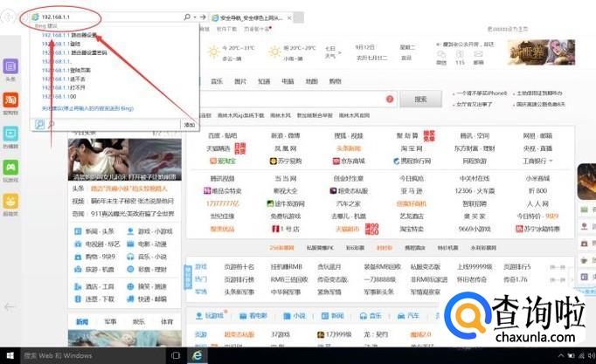Click the 添加 button in suggestion dropdown
Screen dimensions: 596x364
point(190,125)
